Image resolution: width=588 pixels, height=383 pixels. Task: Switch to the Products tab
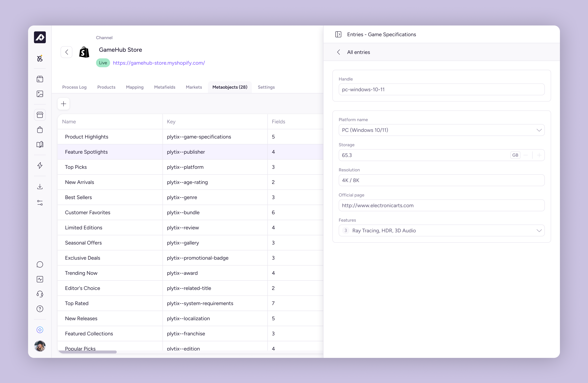[x=106, y=87]
